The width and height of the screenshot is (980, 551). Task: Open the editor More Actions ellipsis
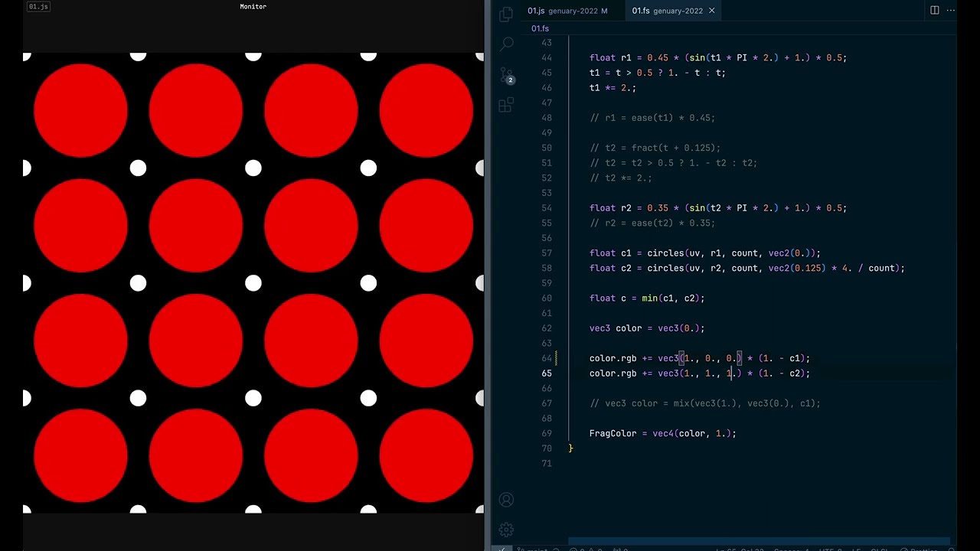point(951,11)
